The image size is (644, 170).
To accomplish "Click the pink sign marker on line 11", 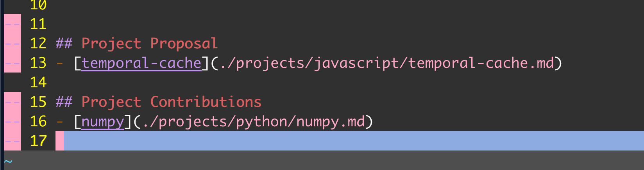I will coord(13,24).
